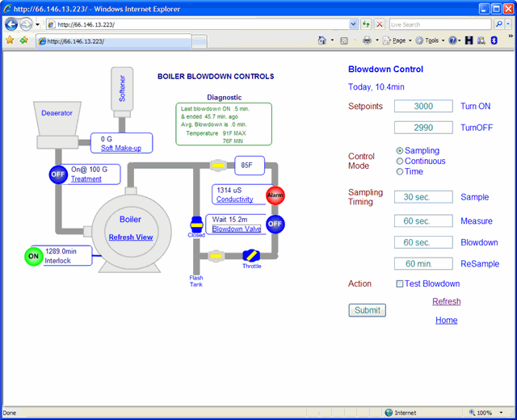
Task: Open the Conductivity link
Action: click(234, 199)
